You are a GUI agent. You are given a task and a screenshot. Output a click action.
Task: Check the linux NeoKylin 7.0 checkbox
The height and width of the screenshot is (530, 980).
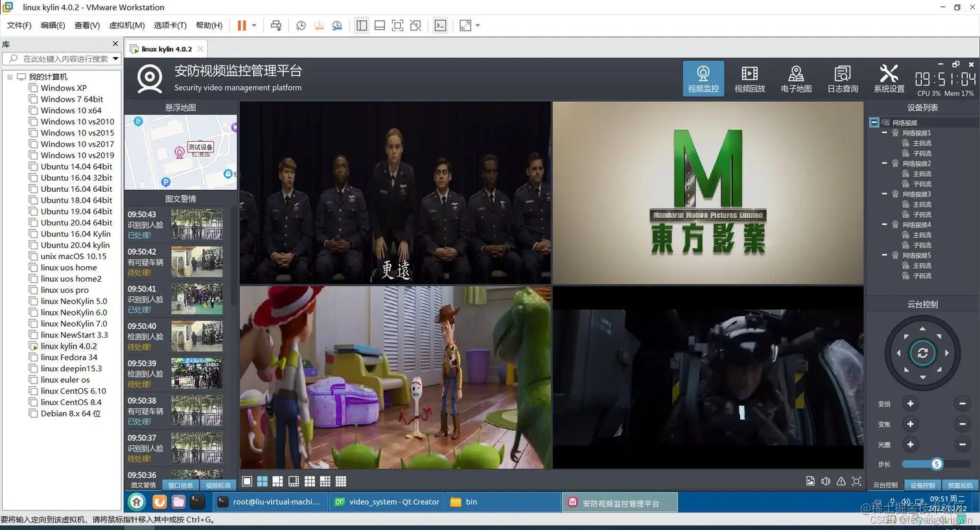pos(33,324)
